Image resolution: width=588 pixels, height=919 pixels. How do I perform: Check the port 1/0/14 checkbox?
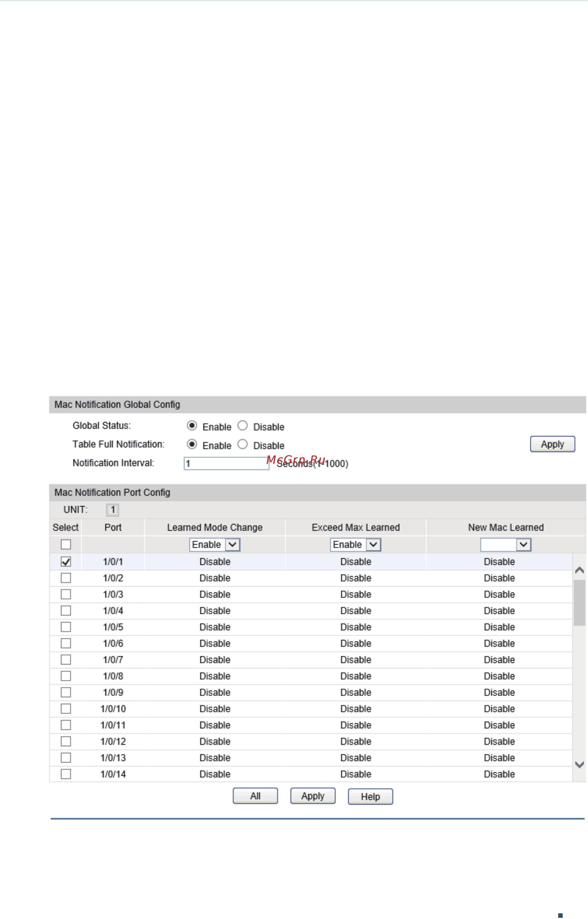(66, 774)
